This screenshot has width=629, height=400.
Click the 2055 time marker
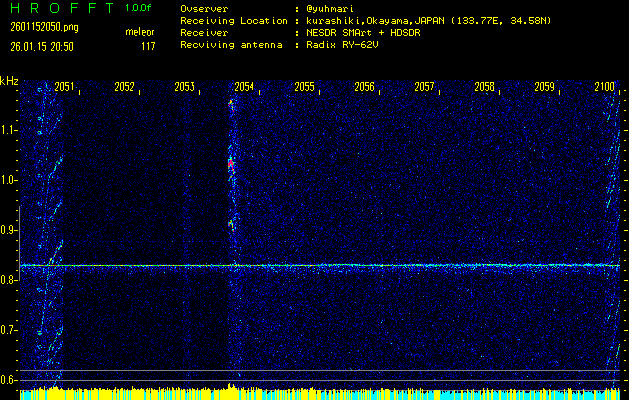click(x=304, y=87)
